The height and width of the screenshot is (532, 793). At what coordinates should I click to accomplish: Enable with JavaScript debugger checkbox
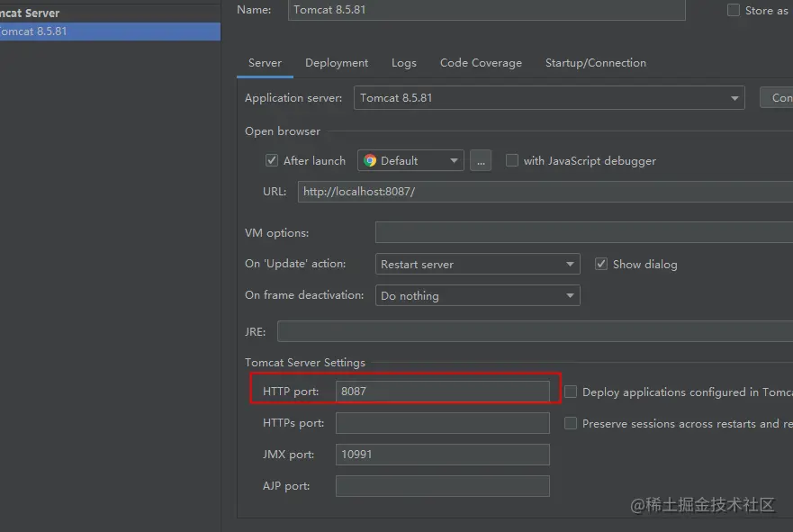512,161
